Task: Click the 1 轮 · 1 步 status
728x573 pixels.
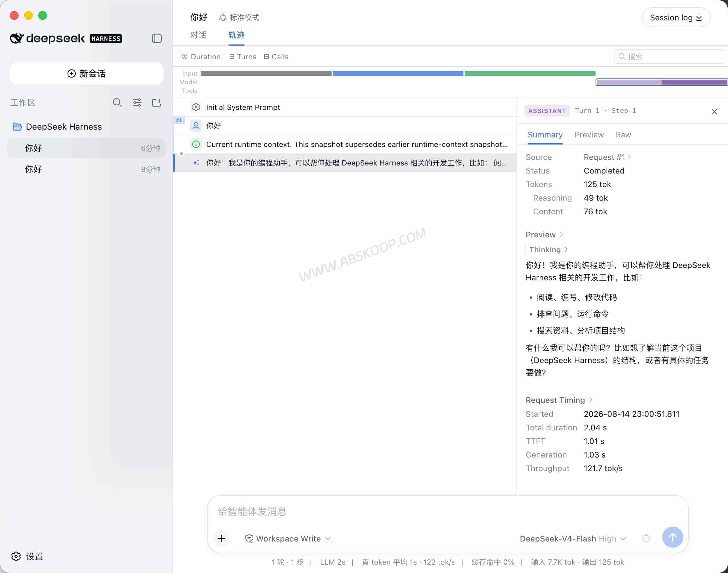Action: point(287,562)
